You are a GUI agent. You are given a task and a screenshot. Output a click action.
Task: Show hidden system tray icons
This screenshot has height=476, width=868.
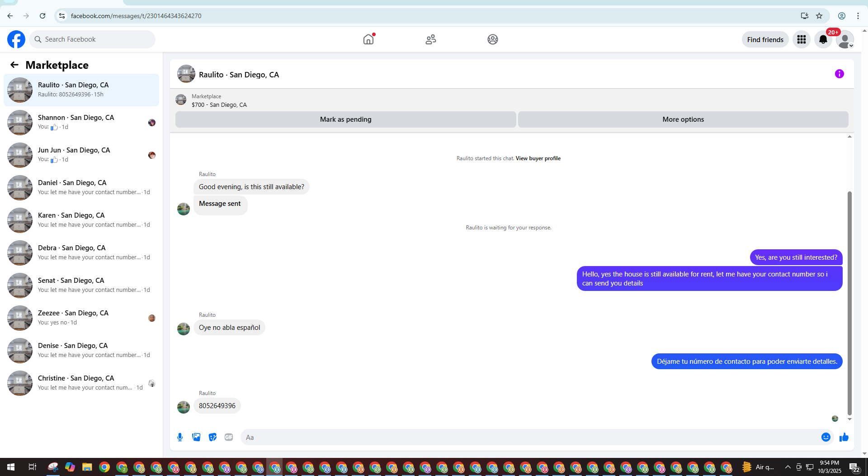point(788,467)
